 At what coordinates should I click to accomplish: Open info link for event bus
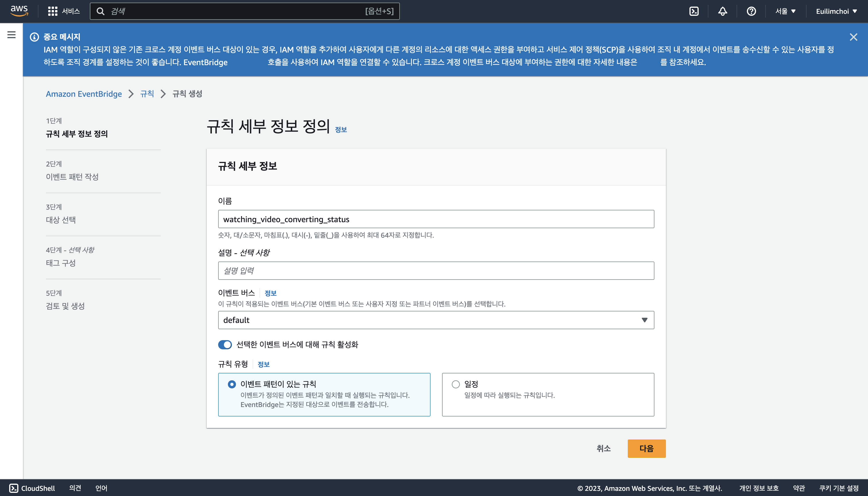[270, 293]
